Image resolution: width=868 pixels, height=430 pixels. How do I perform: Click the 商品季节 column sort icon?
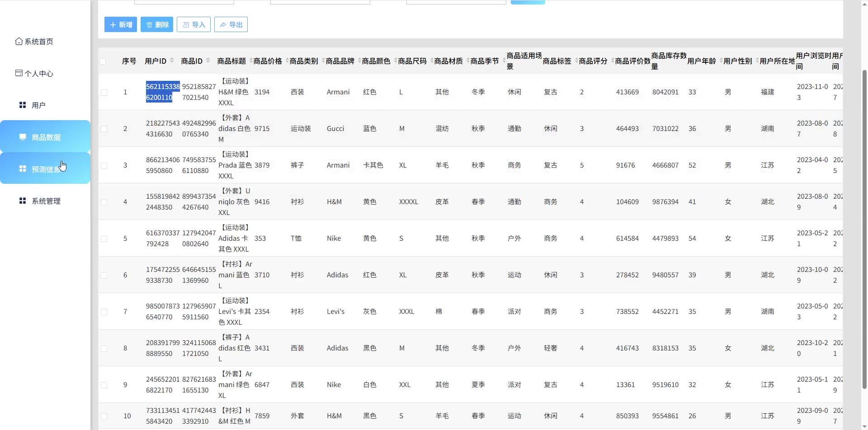(504, 60)
